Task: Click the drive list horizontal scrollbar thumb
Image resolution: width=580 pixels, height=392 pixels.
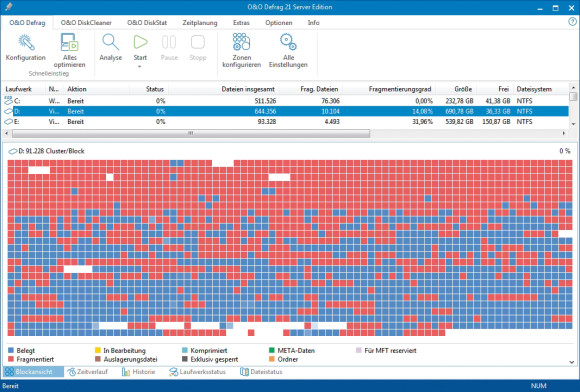Action: click(191, 133)
